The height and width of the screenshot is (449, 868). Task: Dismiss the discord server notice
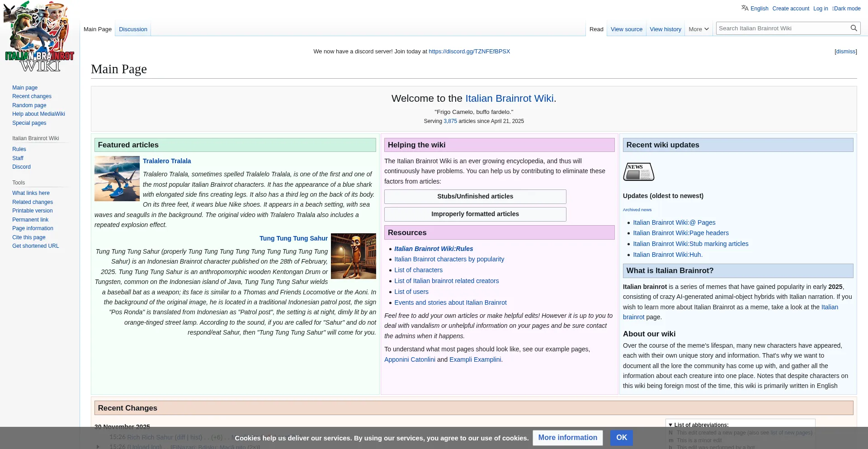[845, 52]
